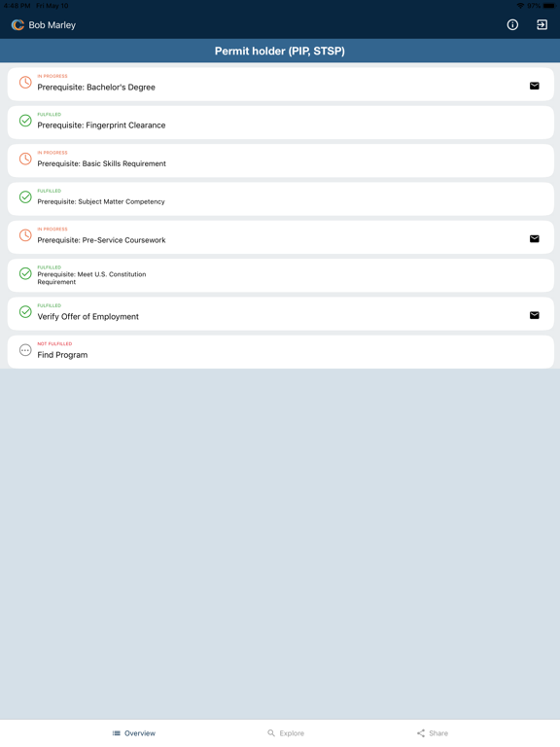Click the info circle icon in header
The width and height of the screenshot is (560, 747).
coord(512,24)
